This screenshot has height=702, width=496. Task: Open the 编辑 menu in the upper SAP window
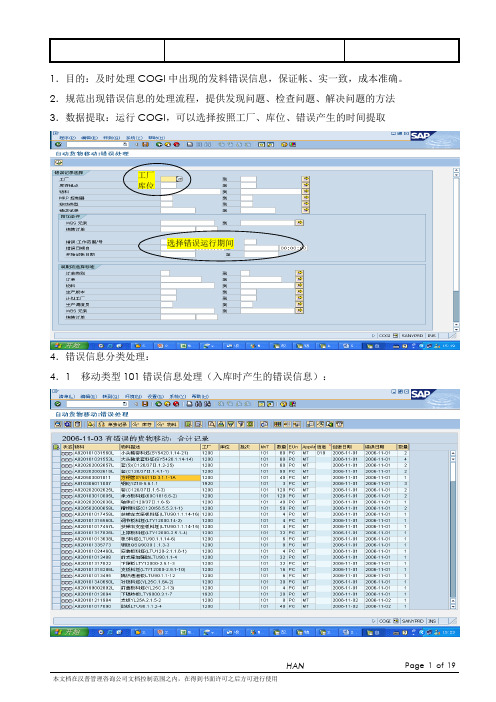click(x=84, y=137)
